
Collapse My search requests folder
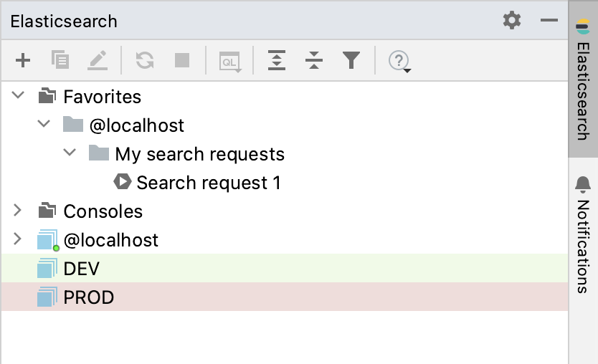point(70,153)
